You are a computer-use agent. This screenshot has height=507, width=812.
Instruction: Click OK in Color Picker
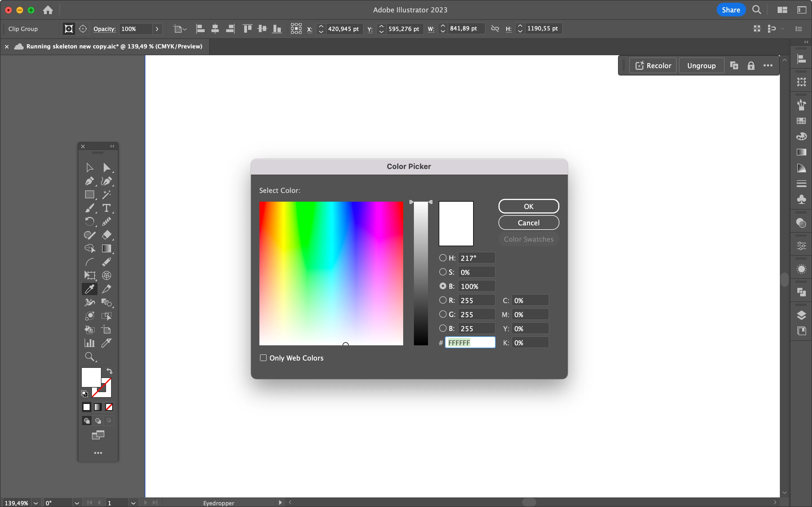point(528,206)
